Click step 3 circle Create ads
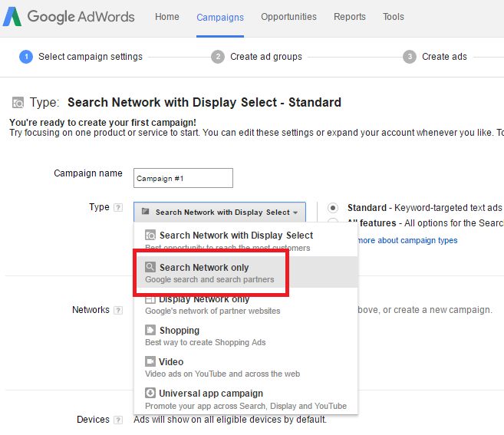504x435 pixels. coord(410,57)
